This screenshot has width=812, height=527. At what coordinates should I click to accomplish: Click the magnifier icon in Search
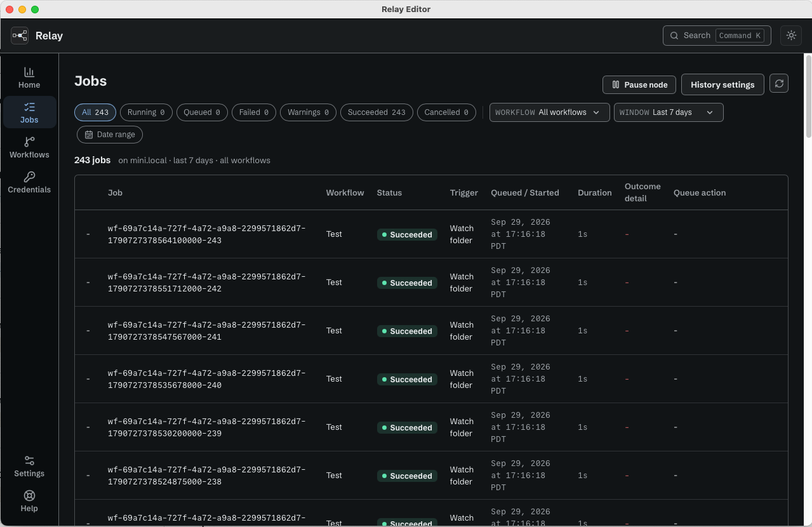click(674, 36)
